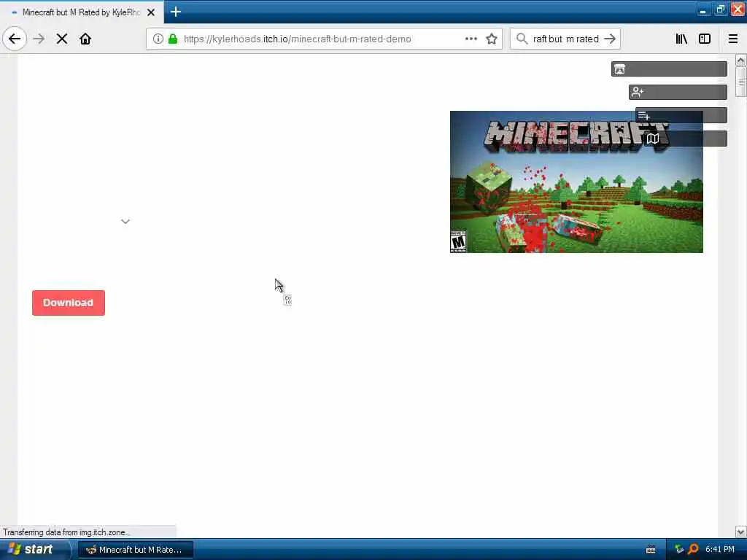This screenshot has height=560, width=747.
Task: Restore down the Firefox window
Action: tap(720, 9)
